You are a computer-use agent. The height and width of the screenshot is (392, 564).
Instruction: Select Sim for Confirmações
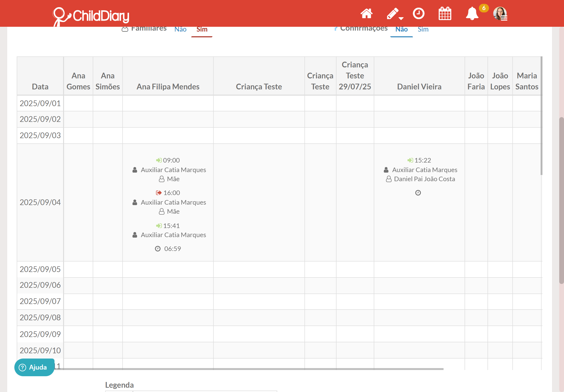[423, 29]
